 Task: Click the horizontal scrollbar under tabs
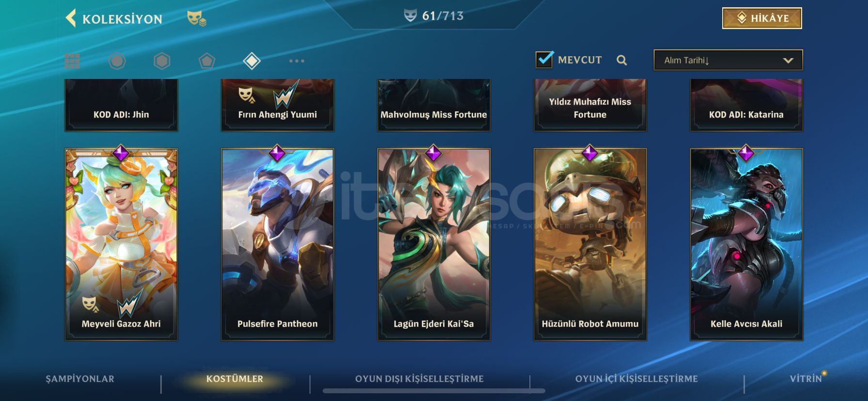click(434, 391)
